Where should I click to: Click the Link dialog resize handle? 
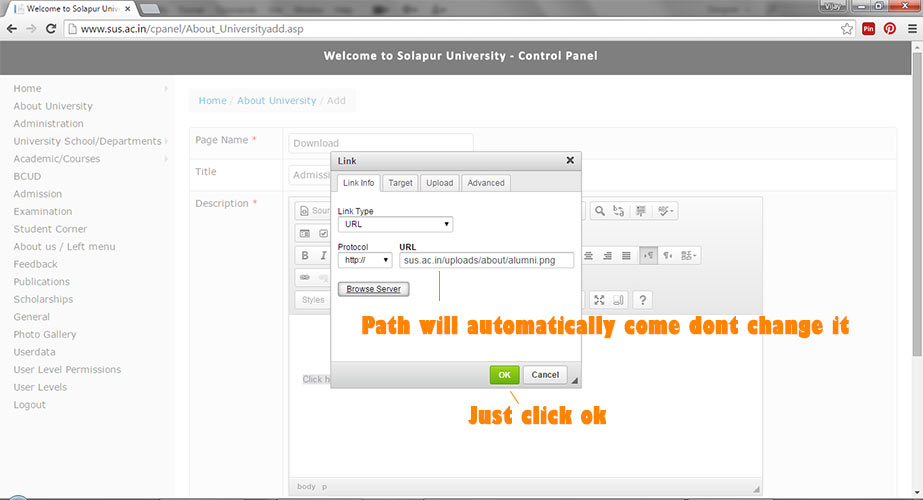[x=575, y=380]
